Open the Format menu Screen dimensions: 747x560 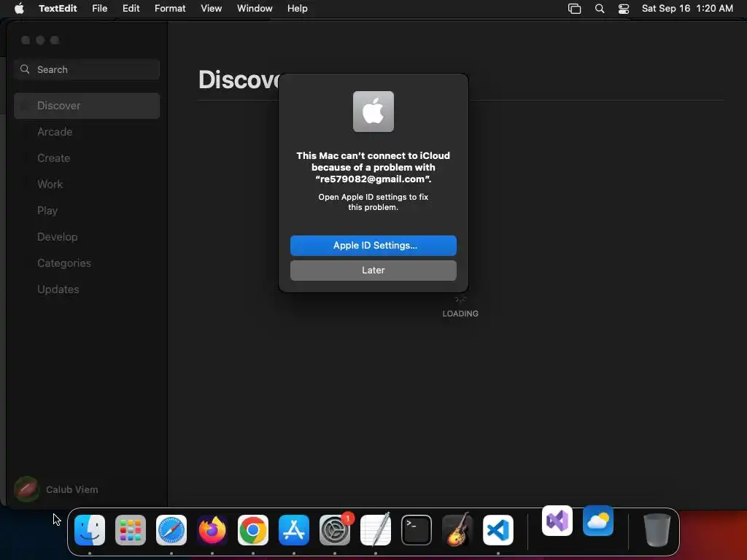170,8
